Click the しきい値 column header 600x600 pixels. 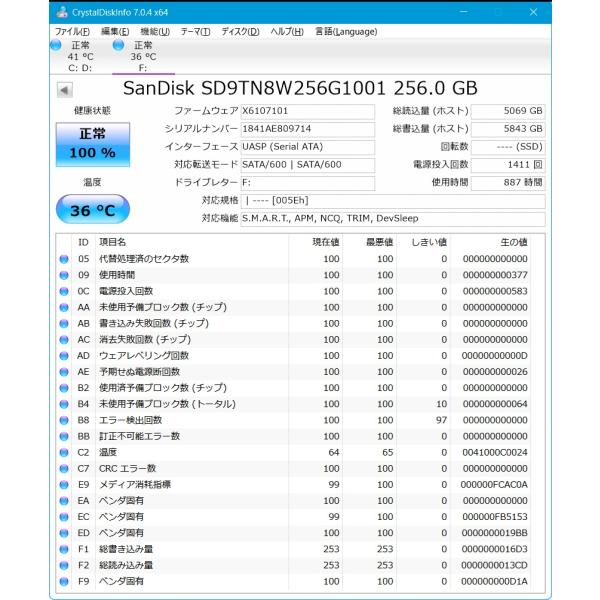[x=423, y=242]
